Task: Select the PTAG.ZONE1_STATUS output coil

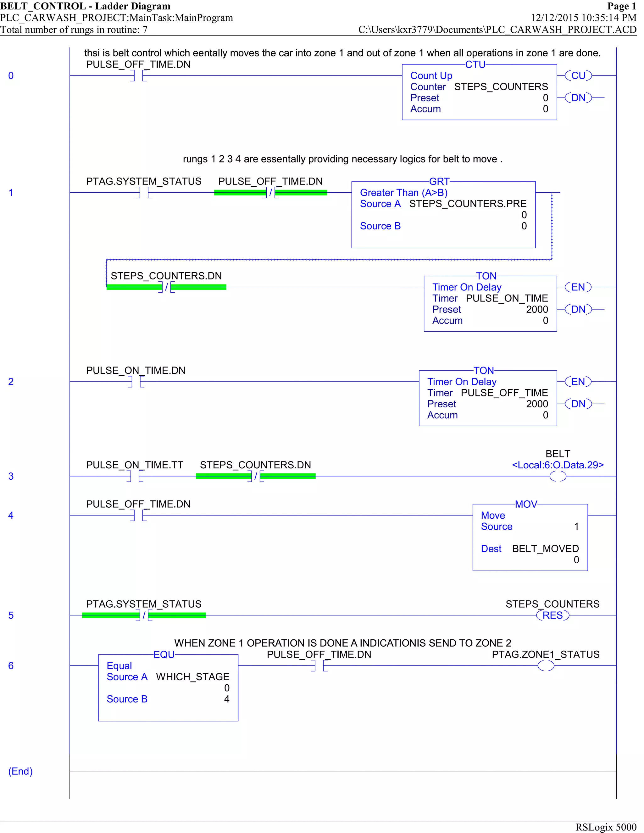Action: 546,665
